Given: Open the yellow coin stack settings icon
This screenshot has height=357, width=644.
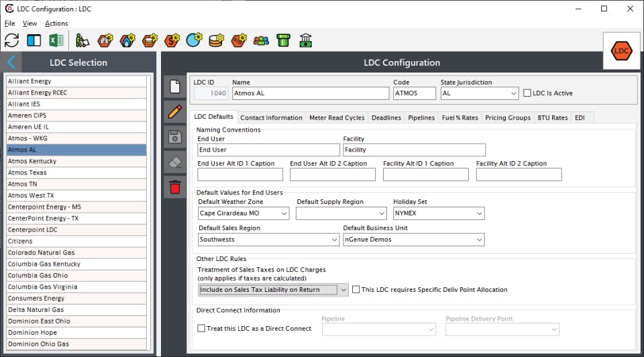Looking at the screenshot, I should click(x=216, y=40).
